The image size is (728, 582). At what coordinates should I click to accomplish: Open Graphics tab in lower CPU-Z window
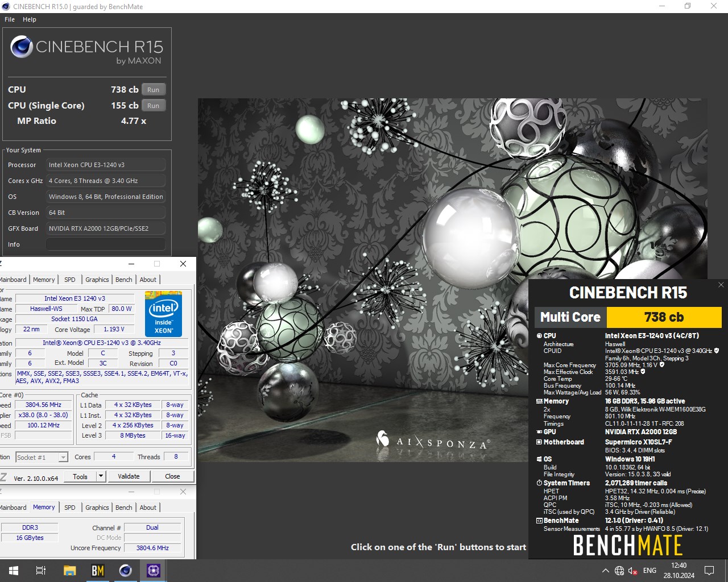[x=97, y=508]
